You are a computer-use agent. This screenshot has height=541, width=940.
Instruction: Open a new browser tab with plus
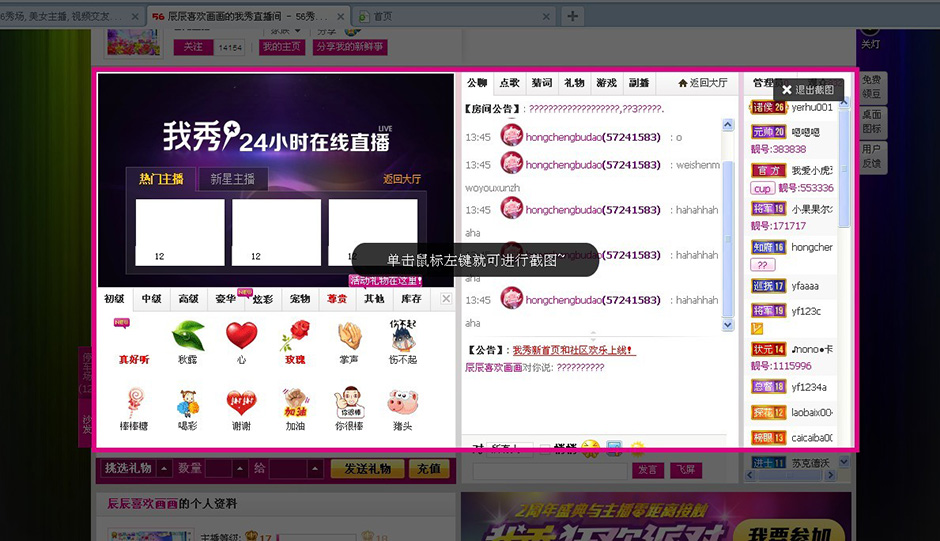click(573, 16)
